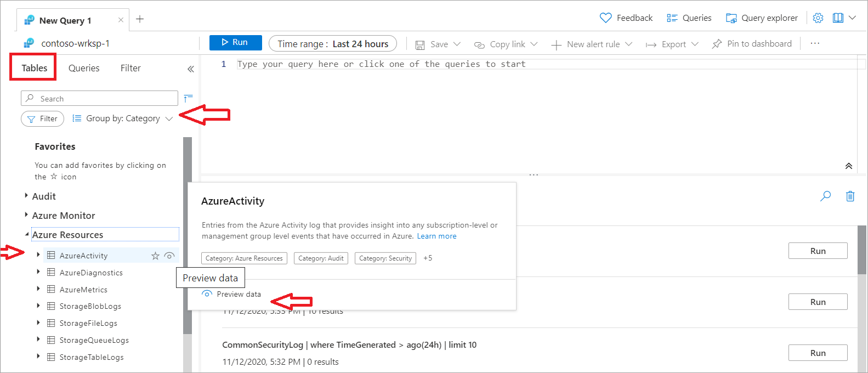868x373 pixels.
Task: Expand the Save dropdown arrow
Action: pos(457,44)
